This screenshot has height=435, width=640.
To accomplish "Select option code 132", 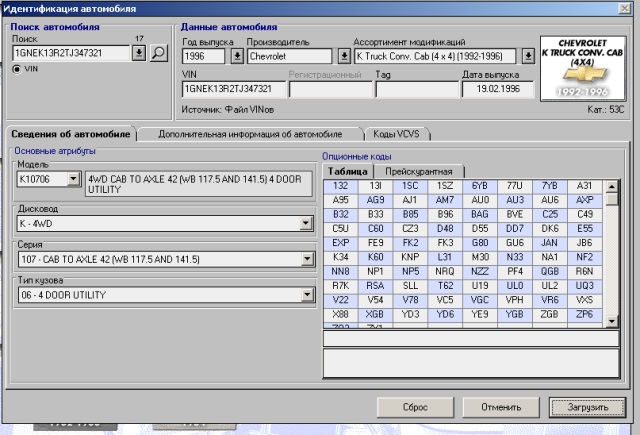I will [340, 186].
